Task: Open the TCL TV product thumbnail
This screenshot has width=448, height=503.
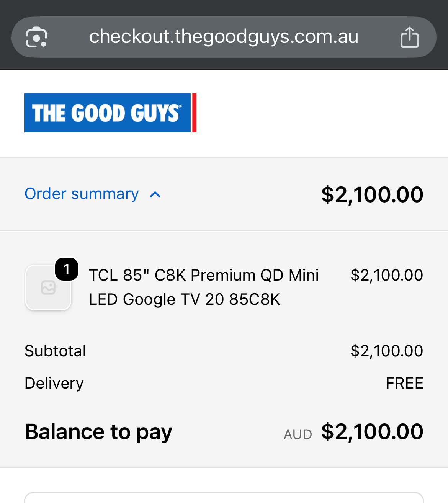Action: 48,287
